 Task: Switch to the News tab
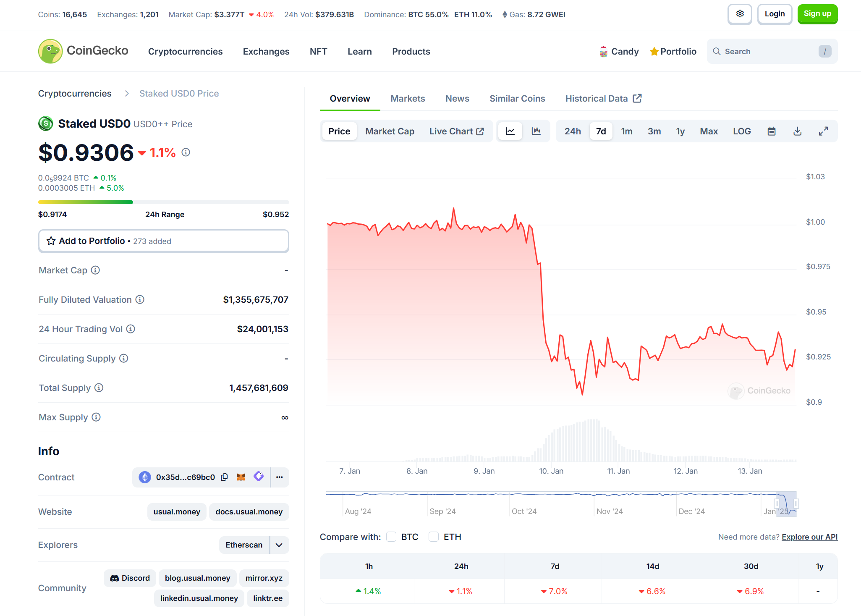[457, 98]
